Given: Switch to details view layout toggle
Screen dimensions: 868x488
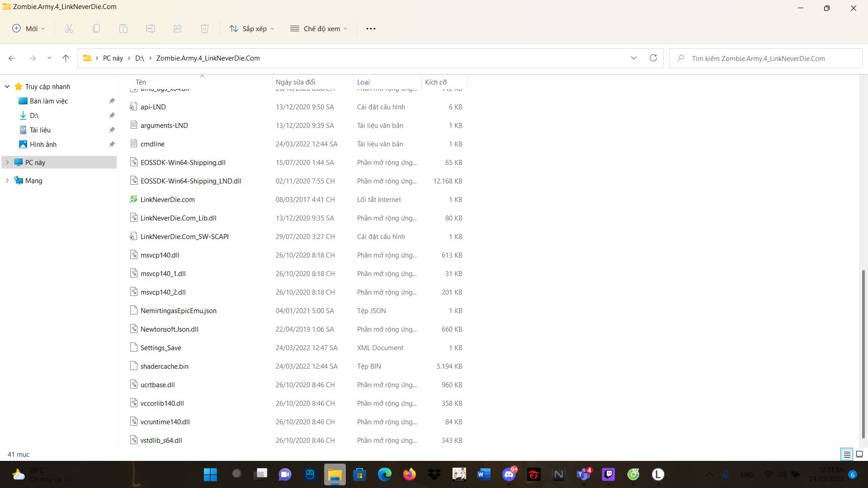Looking at the screenshot, I should 847,455.
